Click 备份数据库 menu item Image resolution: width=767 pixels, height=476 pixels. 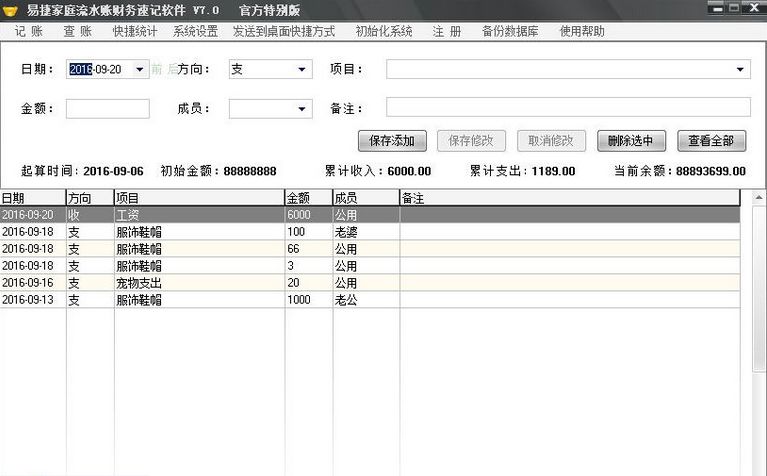pyautogui.click(x=510, y=31)
